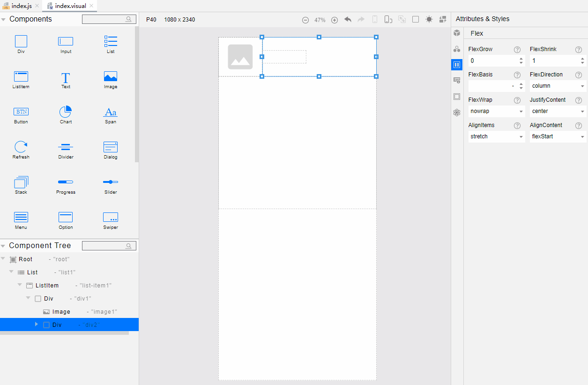Select image1 in the Component Tree
588x385 pixels.
click(x=61, y=312)
